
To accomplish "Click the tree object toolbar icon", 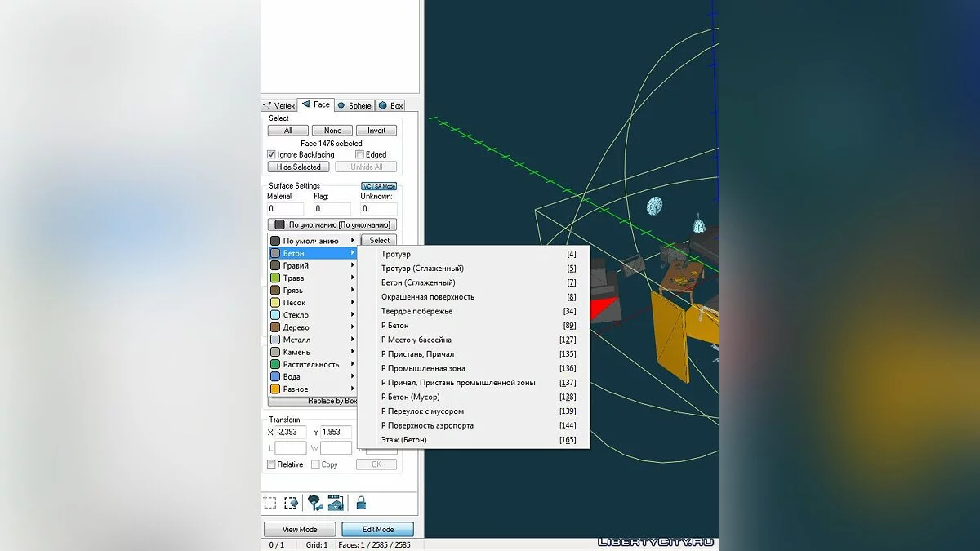I will point(314,503).
